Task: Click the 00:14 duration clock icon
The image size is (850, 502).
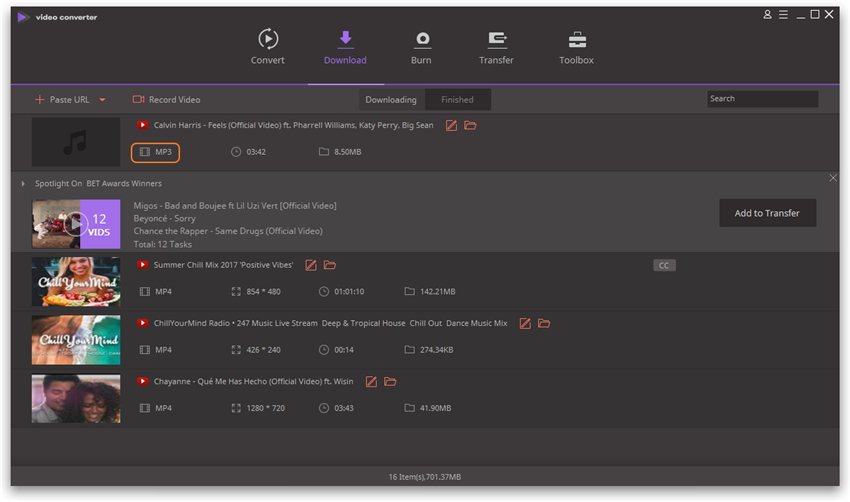Action: 324,350
